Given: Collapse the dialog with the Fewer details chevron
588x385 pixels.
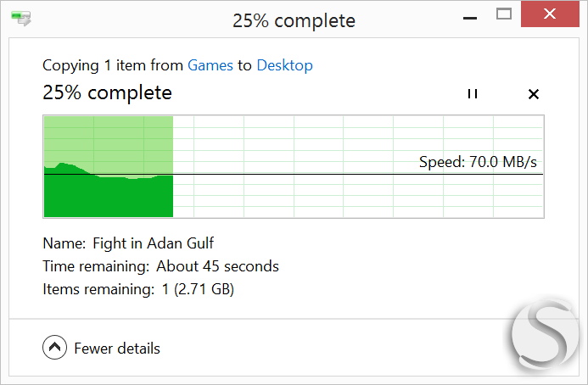Looking at the screenshot, I should [x=55, y=347].
